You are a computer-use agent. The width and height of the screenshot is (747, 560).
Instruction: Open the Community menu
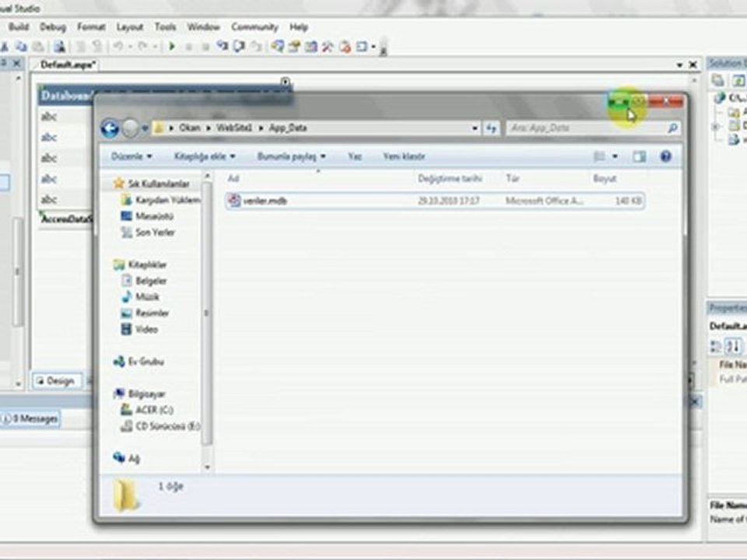[x=255, y=26]
